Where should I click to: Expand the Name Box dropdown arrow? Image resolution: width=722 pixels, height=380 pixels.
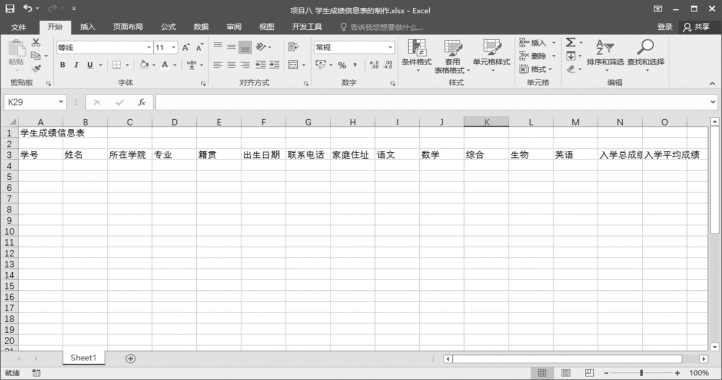pyautogui.click(x=61, y=102)
